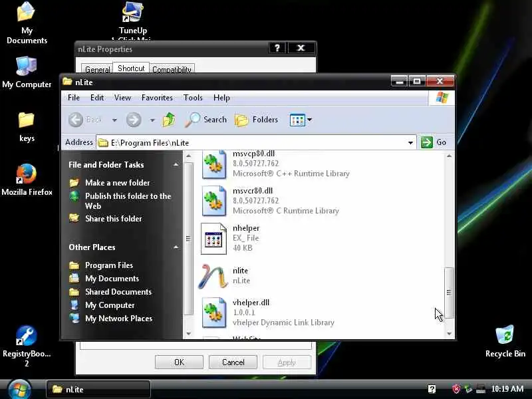532x399 pixels.
Task: Switch to General tab in nLite Properties
Action: coord(97,69)
